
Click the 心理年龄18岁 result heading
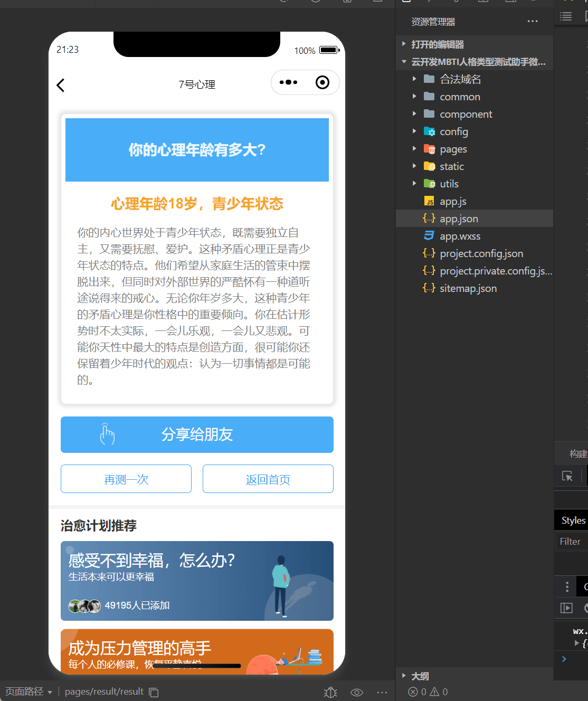click(x=197, y=204)
